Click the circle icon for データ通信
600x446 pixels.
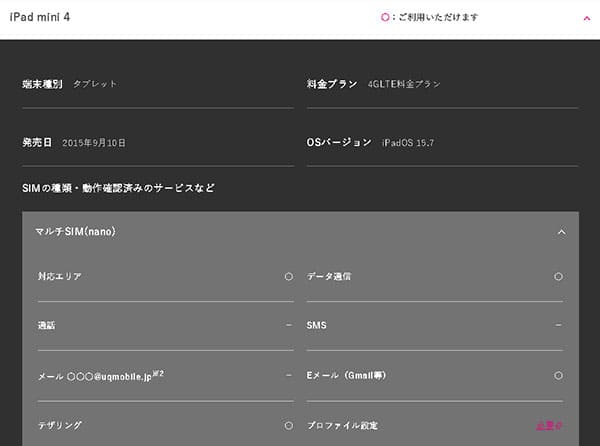pyautogui.click(x=558, y=276)
